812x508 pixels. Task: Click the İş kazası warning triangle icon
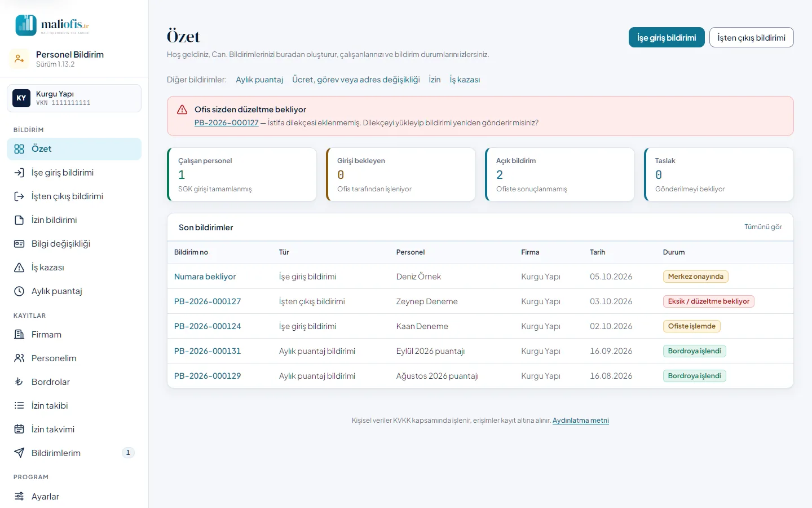tap(19, 268)
